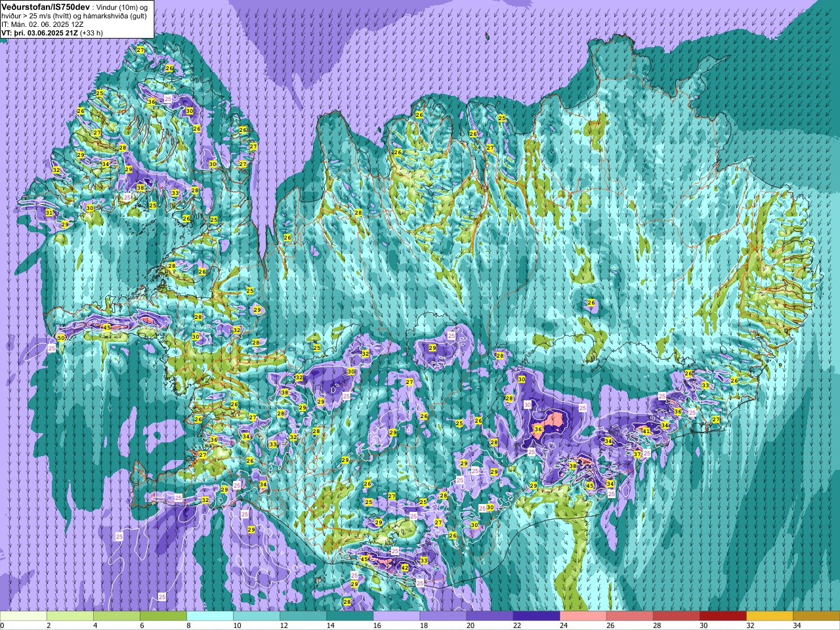Click the legend scale number '16'
The height and width of the screenshot is (630, 840).
(377, 625)
